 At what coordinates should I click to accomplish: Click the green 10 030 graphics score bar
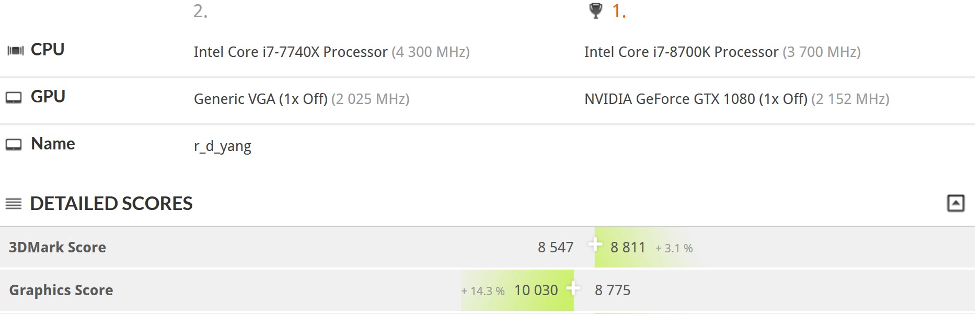[x=517, y=290]
